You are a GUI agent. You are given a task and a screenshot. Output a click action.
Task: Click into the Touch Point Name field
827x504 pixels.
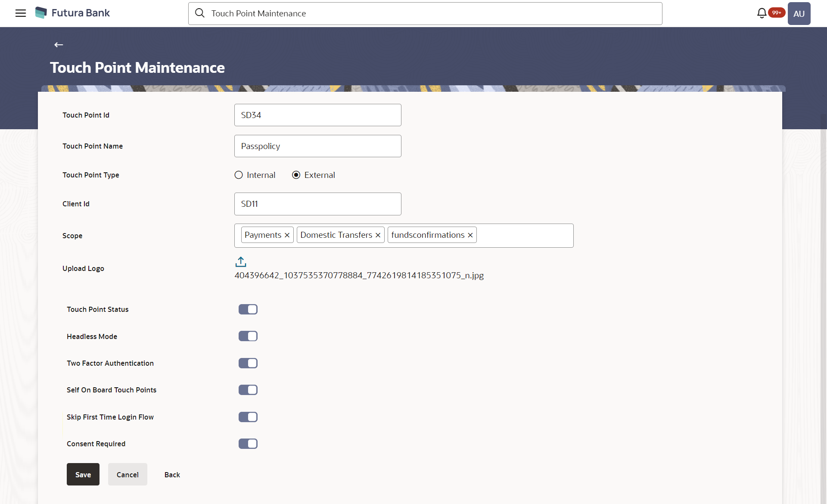[317, 146]
